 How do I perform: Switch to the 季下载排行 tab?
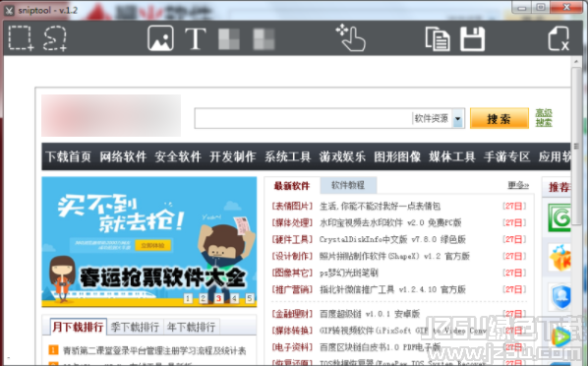(x=135, y=327)
